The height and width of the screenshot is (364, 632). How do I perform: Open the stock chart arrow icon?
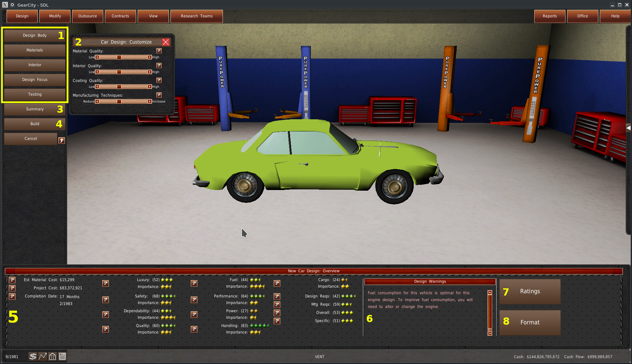click(43, 356)
